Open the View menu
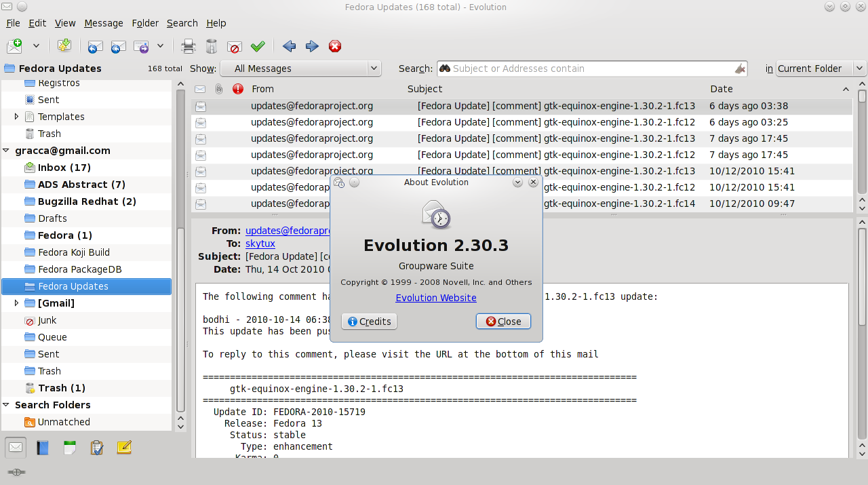 click(x=65, y=23)
